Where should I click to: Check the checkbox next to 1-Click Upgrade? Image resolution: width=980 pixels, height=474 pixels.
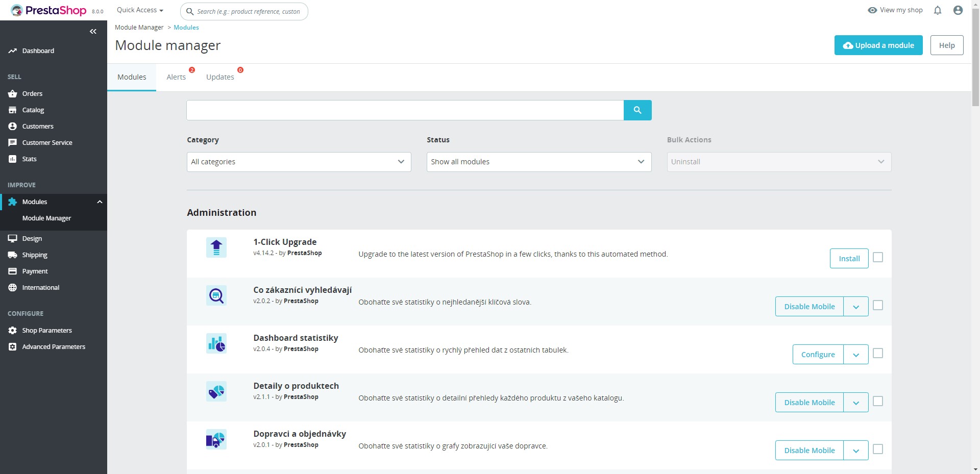point(878,258)
